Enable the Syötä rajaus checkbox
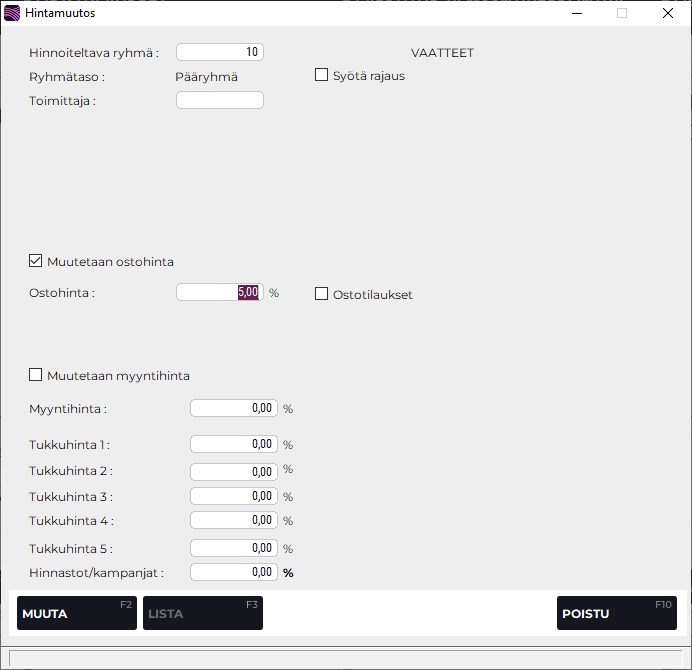 click(x=322, y=75)
